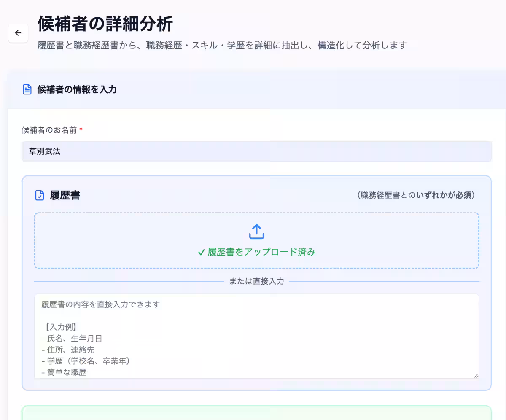Click the back arrow icon
The width and height of the screenshot is (506, 420).
pos(18,32)
